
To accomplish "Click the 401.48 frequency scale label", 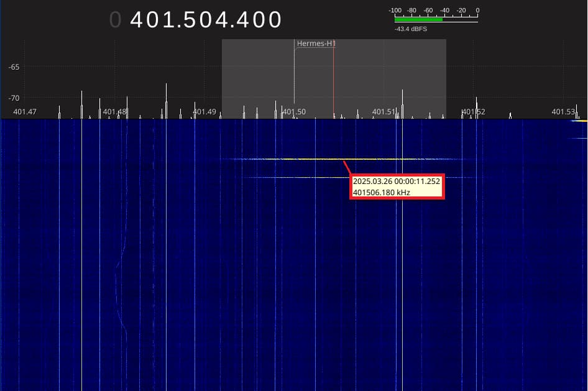I will click(x=115, y=112).
